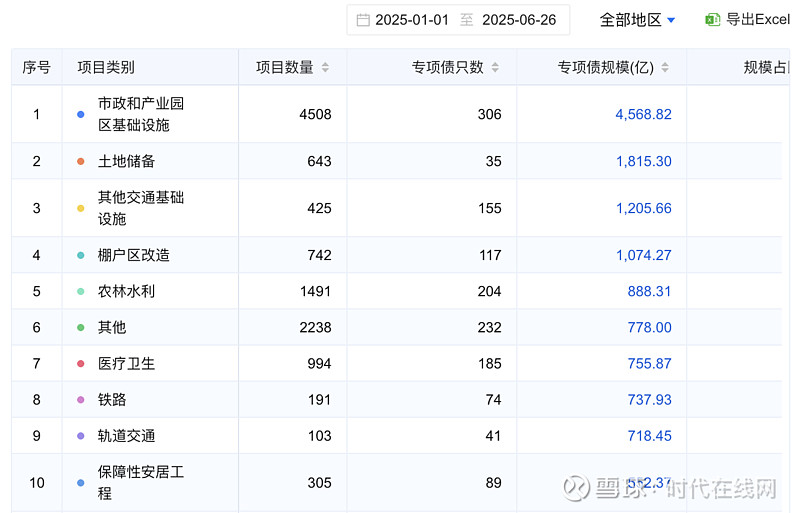Click the 专项债规模(亿) header label

pos(606,67)
